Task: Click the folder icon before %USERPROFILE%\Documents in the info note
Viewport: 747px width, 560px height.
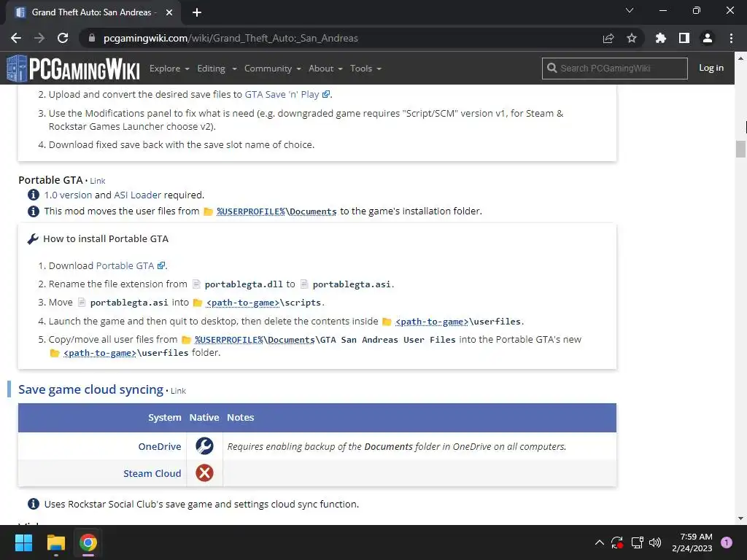Action: tap(208, 211)
